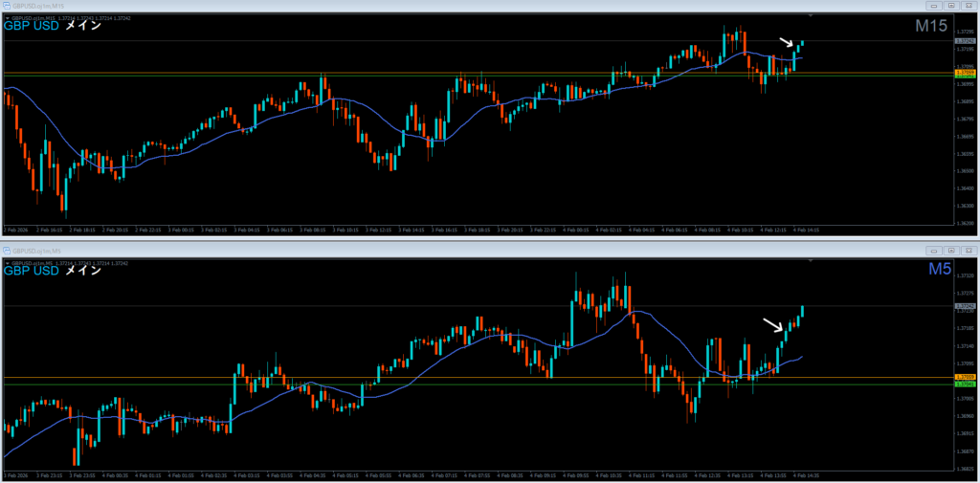
Task: Click the orange price label on M15 axis
Action: tap(965, 72)
